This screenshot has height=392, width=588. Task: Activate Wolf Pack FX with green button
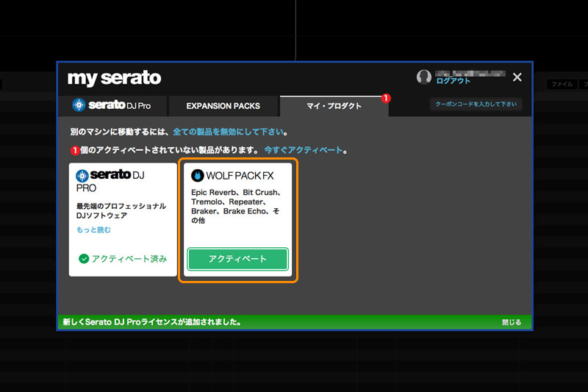click(x=237, y=259)
